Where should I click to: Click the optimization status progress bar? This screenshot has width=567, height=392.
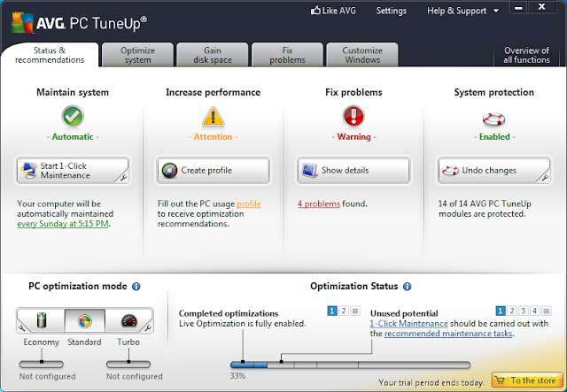(x=351, y=365)
